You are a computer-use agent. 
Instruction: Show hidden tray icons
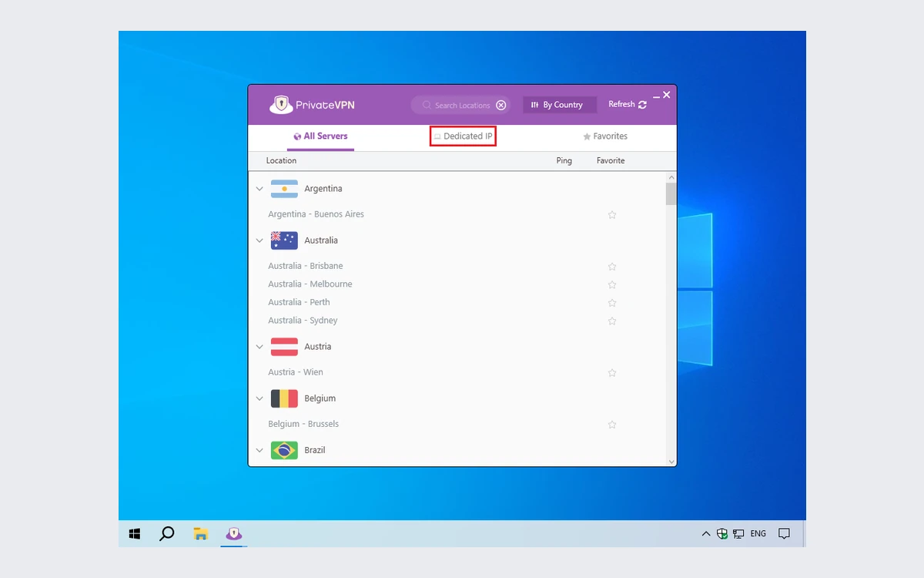705,533
